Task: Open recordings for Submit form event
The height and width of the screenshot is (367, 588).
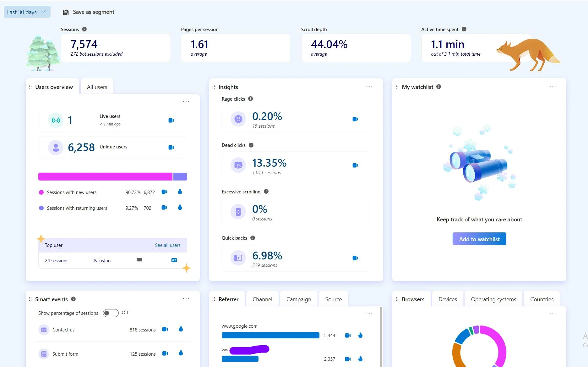Action: pos(165,353)
